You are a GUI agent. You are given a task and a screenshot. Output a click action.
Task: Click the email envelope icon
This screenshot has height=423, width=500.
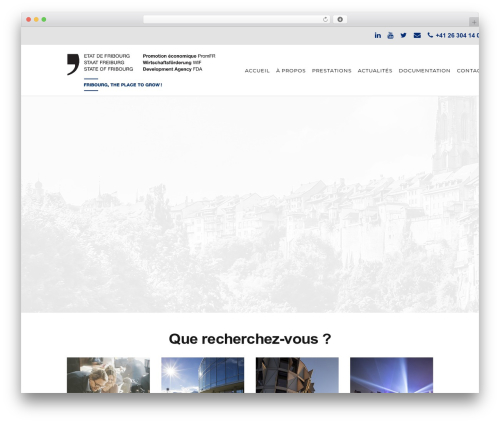pyautogui.click(x=417, y=35)
